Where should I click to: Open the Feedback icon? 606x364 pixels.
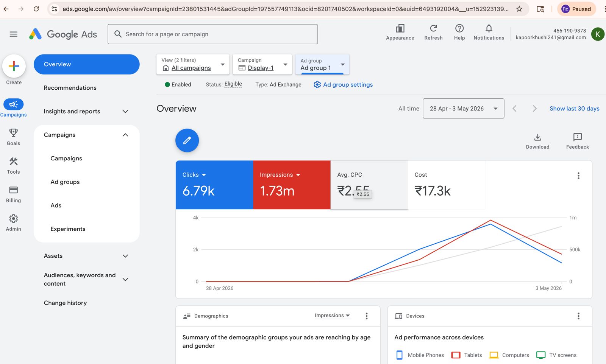(x=578, y=141)
